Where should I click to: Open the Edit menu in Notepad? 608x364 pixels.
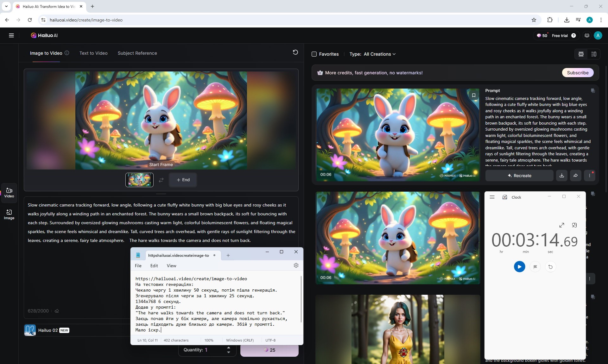(154, 266)
